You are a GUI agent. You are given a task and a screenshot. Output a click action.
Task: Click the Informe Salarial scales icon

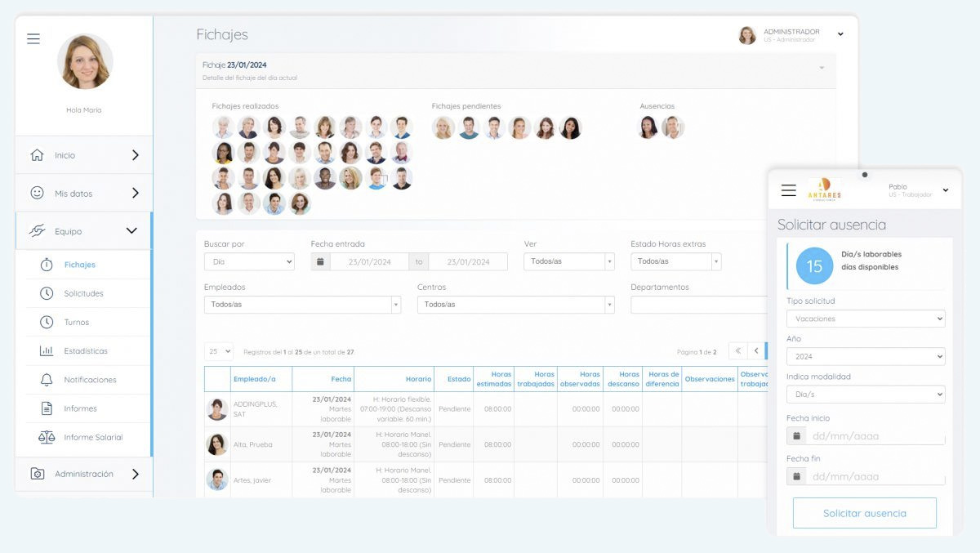click(x=47, y=437)
